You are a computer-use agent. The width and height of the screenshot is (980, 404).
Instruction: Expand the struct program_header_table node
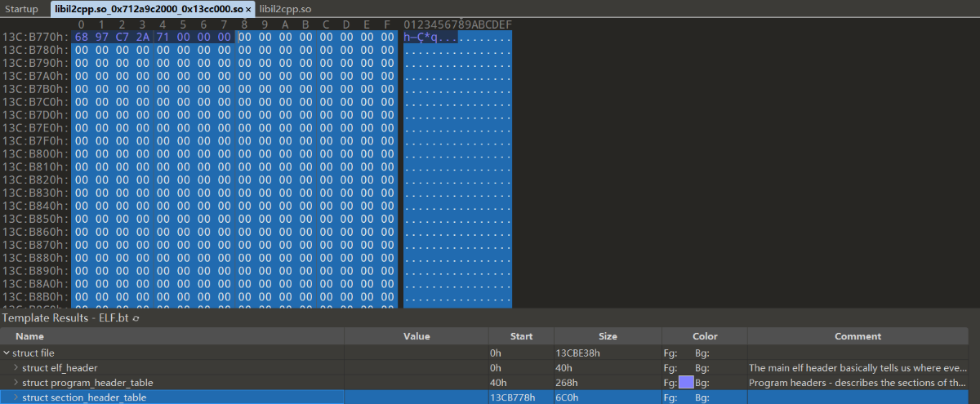(x=16, y=383)
